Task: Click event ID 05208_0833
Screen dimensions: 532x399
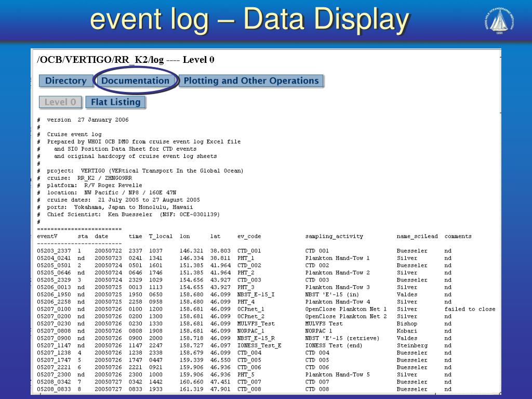Action: [54, 389]
